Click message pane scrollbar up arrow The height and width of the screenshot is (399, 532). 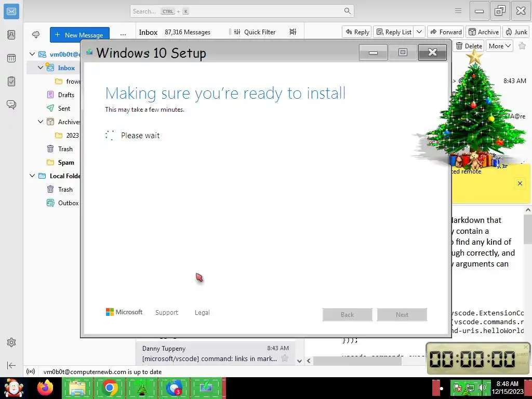(x=528, y=210)
